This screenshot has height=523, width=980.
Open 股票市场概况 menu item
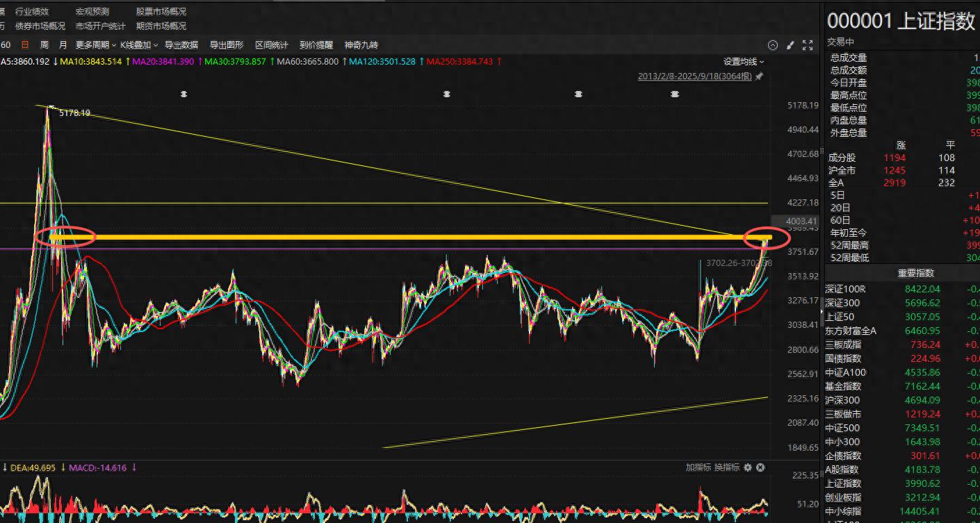point(161,12)
